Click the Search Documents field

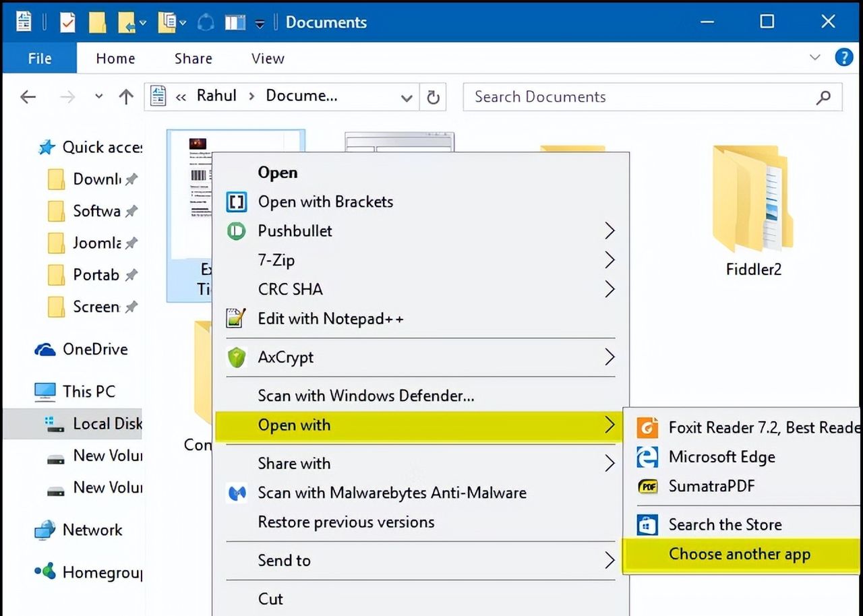click(x=641, y=97)
